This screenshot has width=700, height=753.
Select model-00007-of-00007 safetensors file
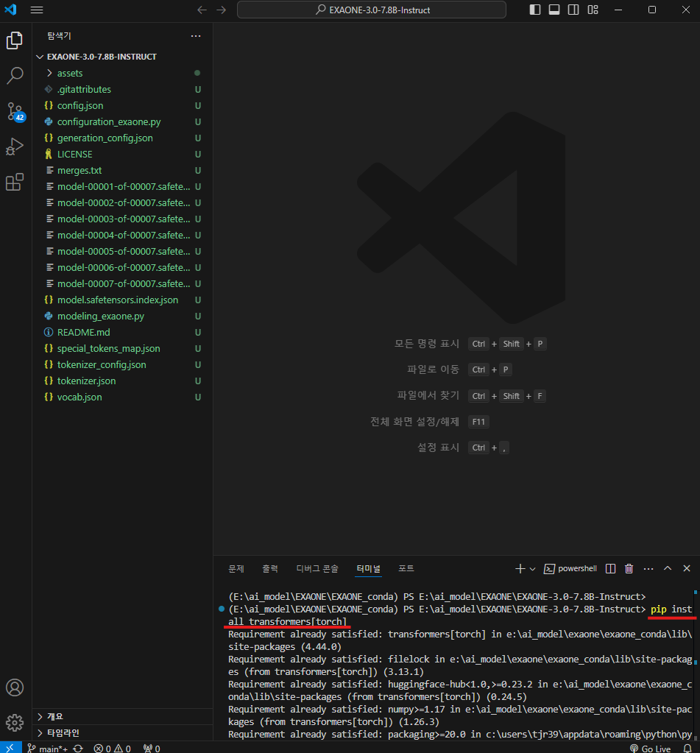[x=122, y=284]
